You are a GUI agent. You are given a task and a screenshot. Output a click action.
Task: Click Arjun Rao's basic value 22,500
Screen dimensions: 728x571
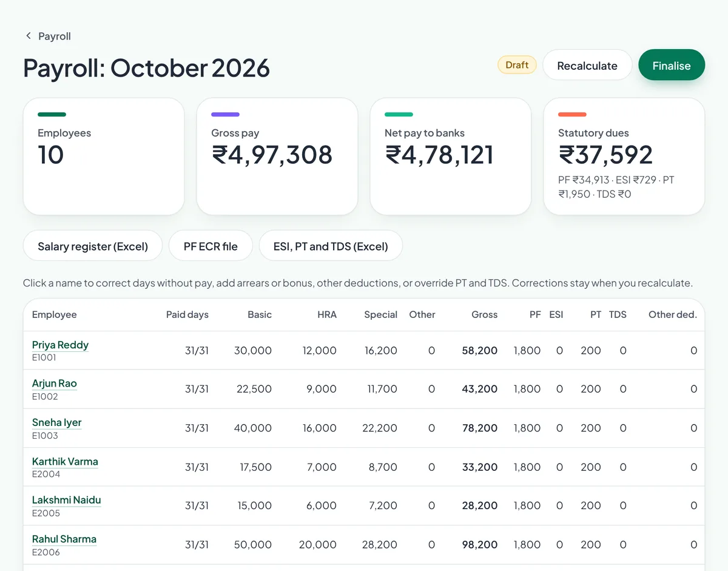[254, 389]
